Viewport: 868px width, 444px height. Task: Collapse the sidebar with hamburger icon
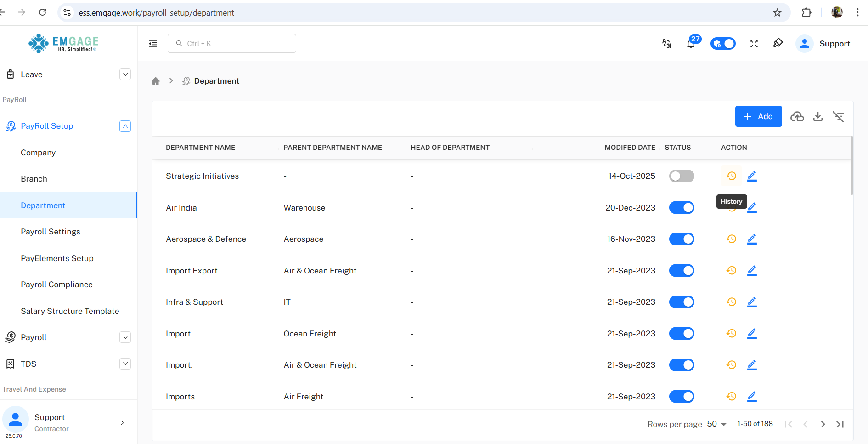tap(153, 44)
